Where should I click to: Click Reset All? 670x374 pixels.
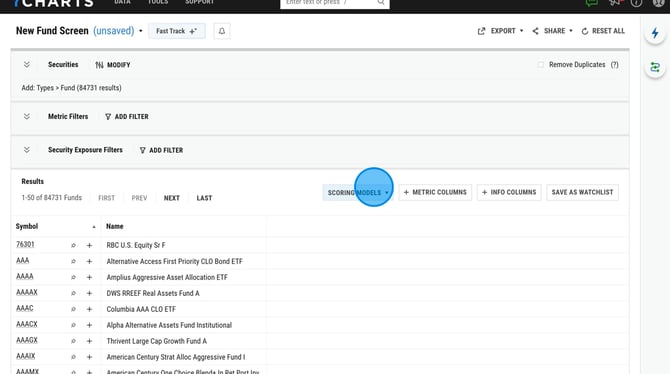pos(603,31)
